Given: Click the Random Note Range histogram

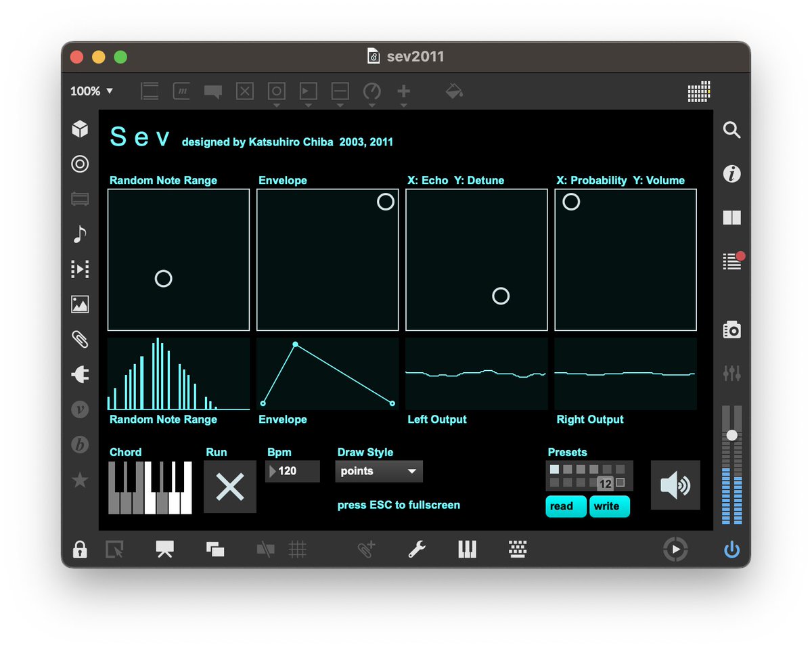Looking at the screenshot, I should (179, 374).
